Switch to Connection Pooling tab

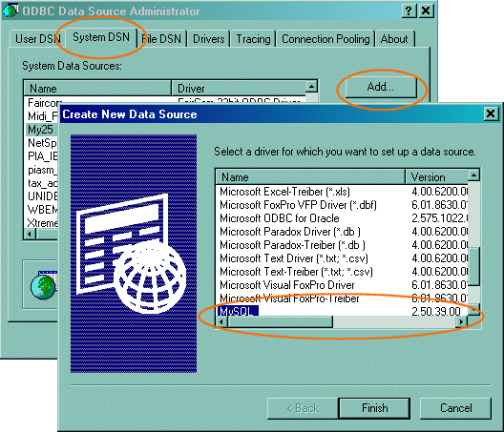click(325, 39)
